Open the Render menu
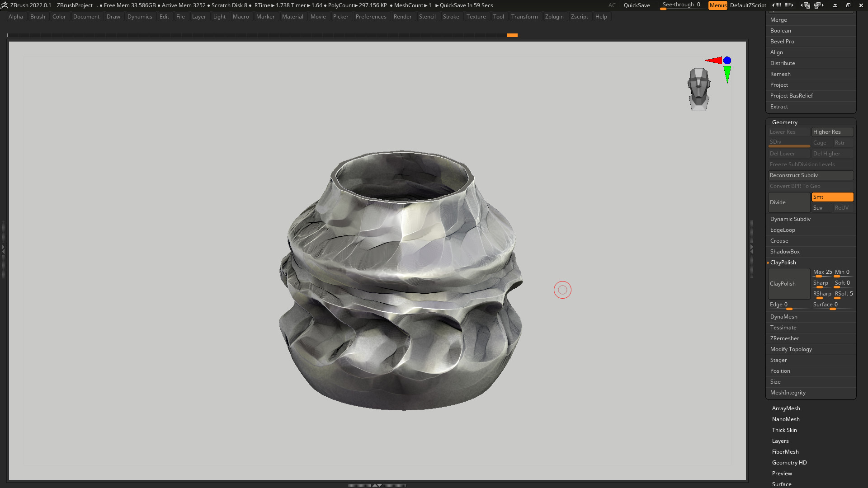This screenshot has width=868, height=488. [402, 17]
